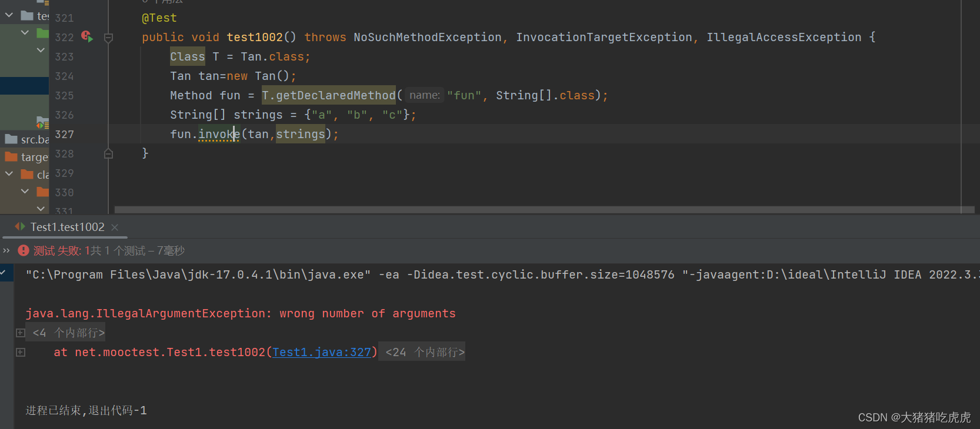Select the 'targe' folder in project tree

pos(27,157)
